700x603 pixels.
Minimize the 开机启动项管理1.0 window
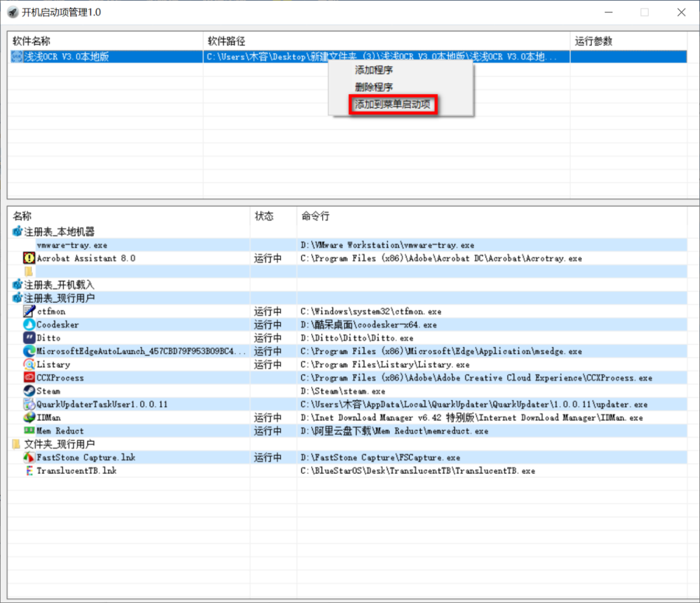pyautogui.click(x=609, y=12)
